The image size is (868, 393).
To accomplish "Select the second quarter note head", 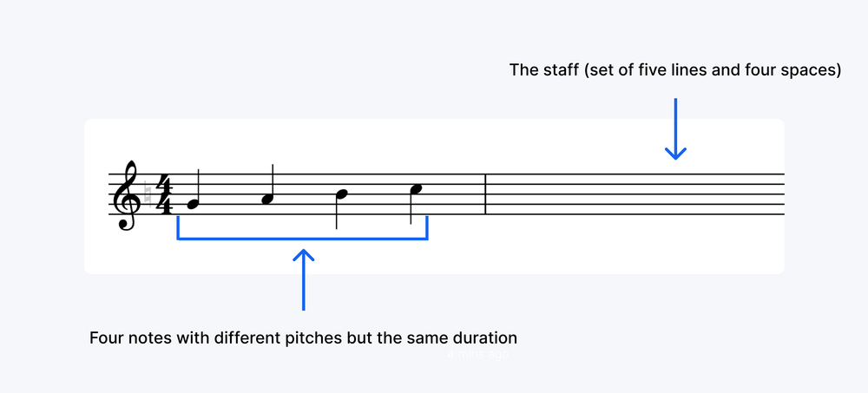I will click(x=267, y=200).
